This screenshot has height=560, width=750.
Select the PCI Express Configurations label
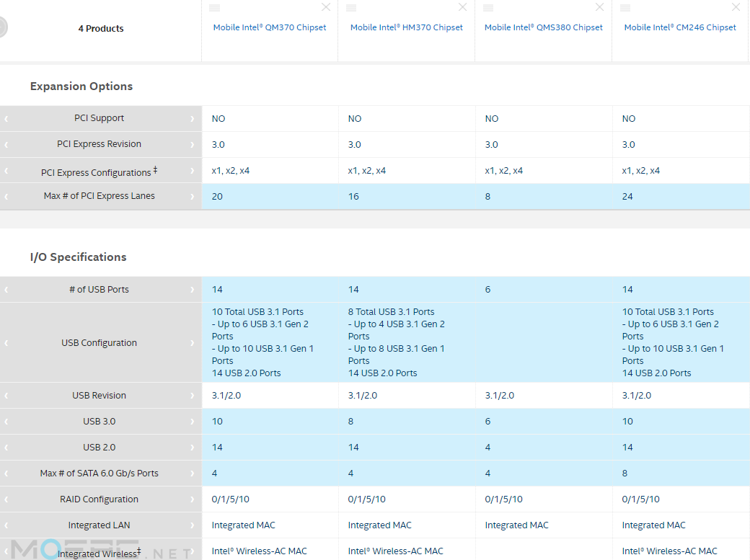point(99,172)
